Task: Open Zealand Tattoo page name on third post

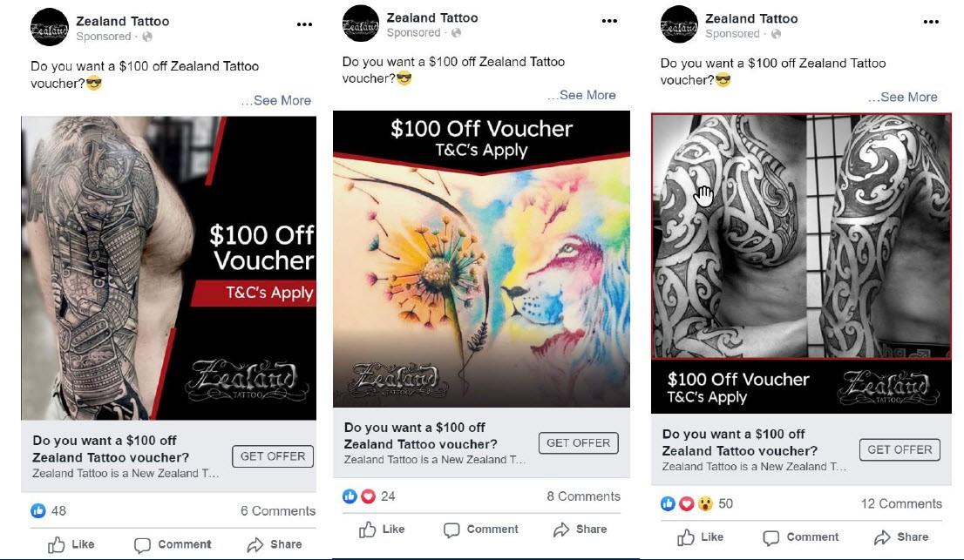Action: point(751,19)
